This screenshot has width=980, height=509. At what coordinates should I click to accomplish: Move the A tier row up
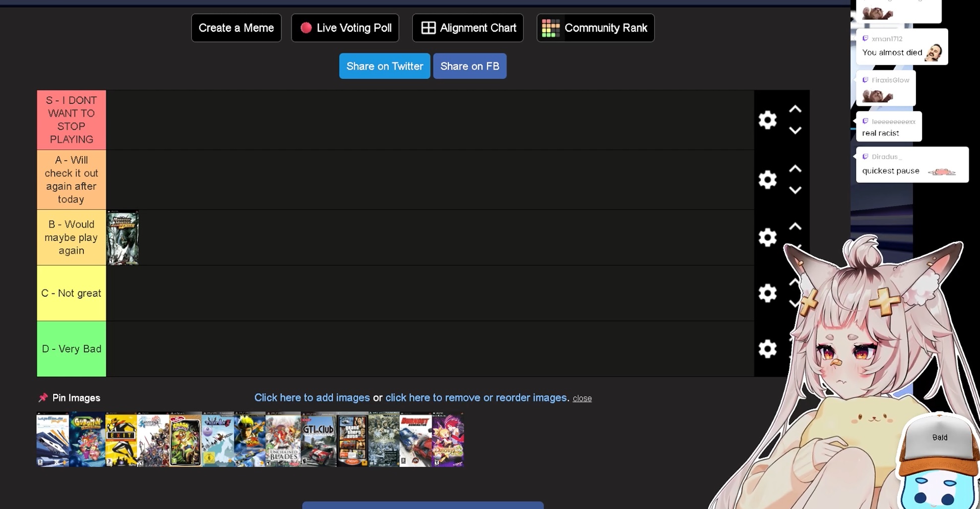tap(795, 169)
